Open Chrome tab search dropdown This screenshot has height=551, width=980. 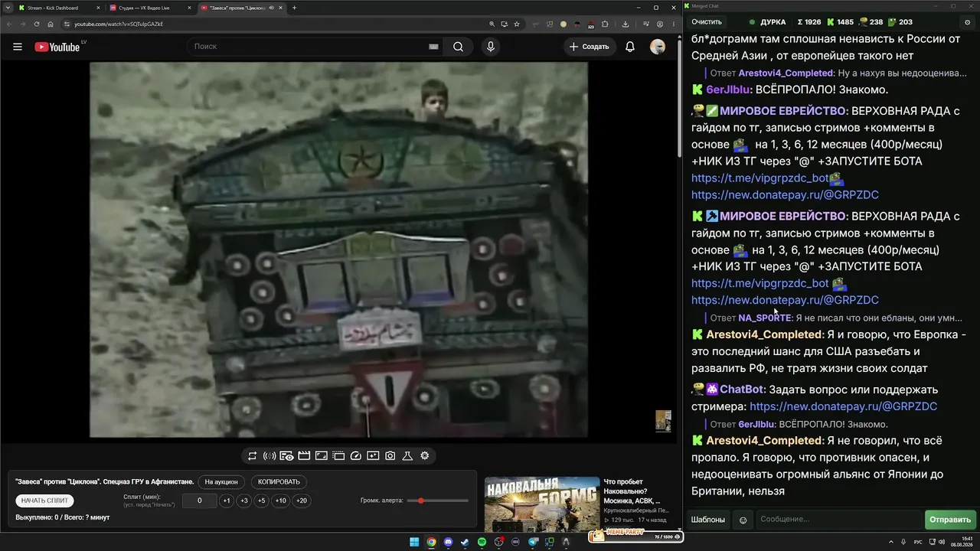click(8, 8)
